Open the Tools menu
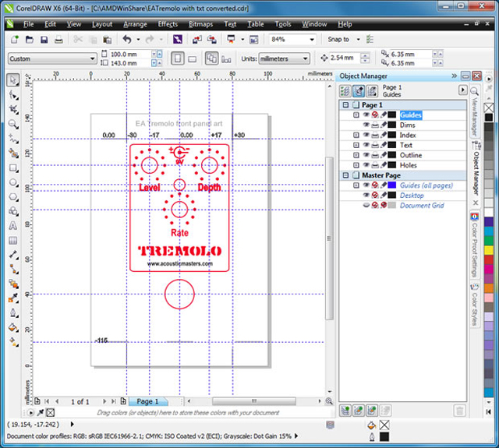Image resolution: width=499 pixels, height=448 pixels. point(283,24)
